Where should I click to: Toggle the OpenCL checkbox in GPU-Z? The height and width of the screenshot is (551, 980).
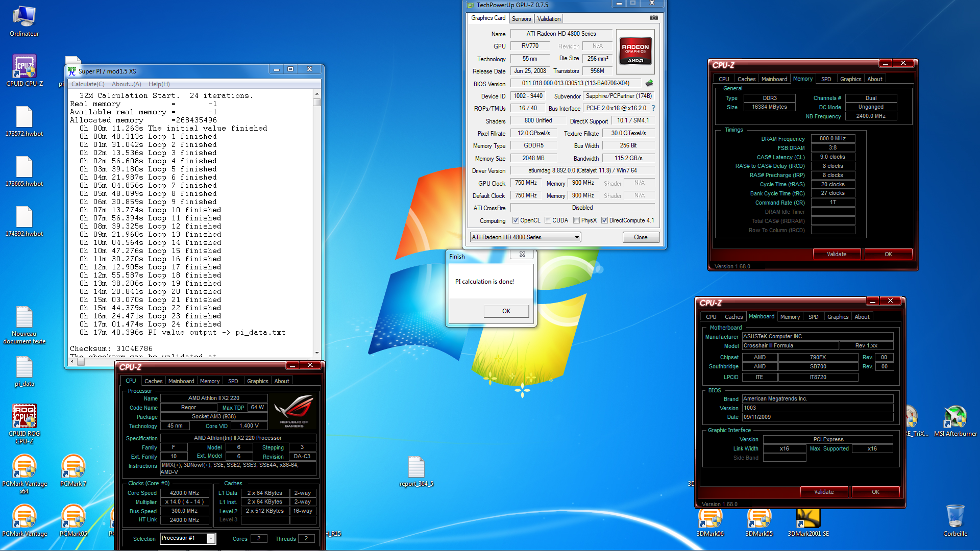pos(516,220)
